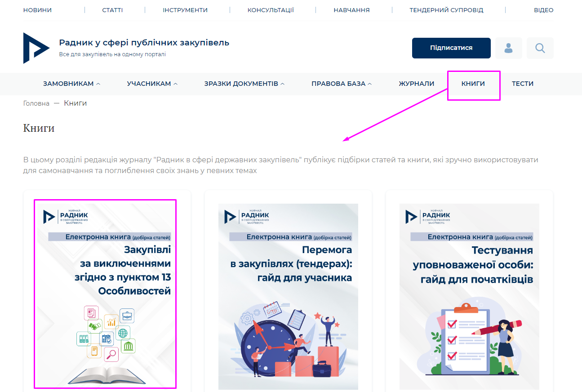This screenshot has width=582, height=392.
Task: Expand the Замовникам dropdown menu
Action: [72, 84]
